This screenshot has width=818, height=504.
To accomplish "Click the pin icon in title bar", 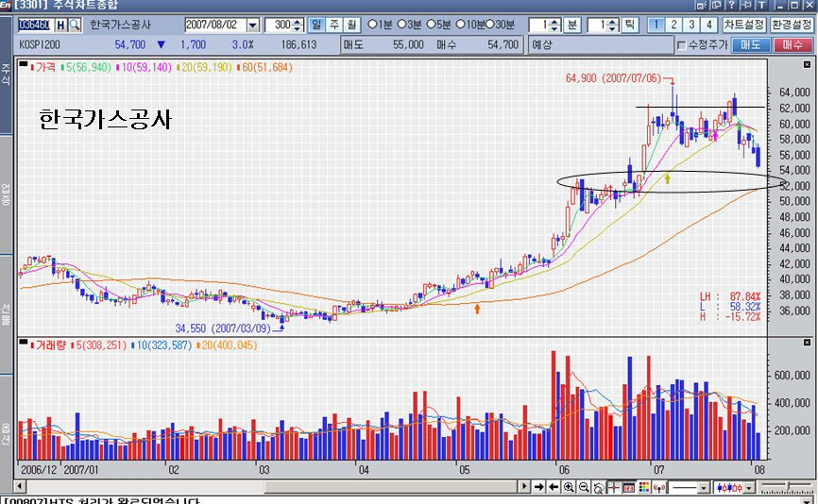I will [747, 5].
